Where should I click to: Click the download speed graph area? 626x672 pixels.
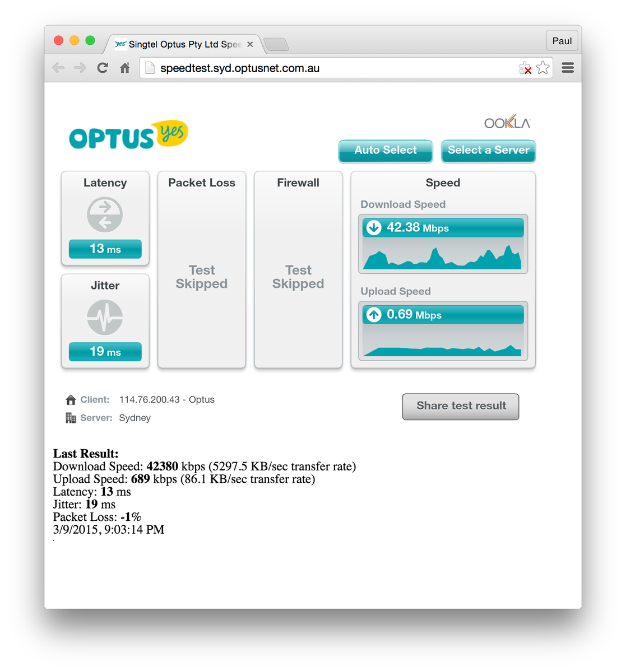tap(442, 258)
